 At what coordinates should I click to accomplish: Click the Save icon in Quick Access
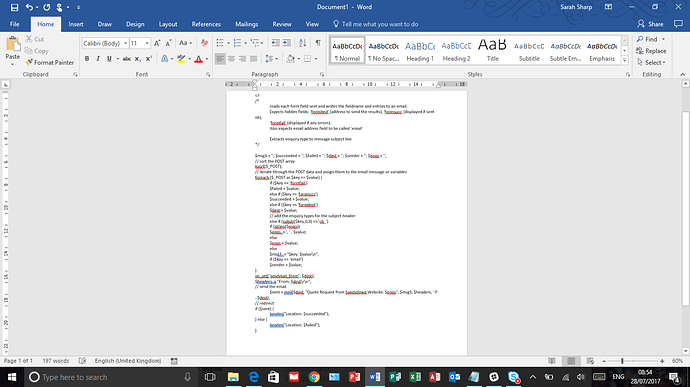[14, 7]
